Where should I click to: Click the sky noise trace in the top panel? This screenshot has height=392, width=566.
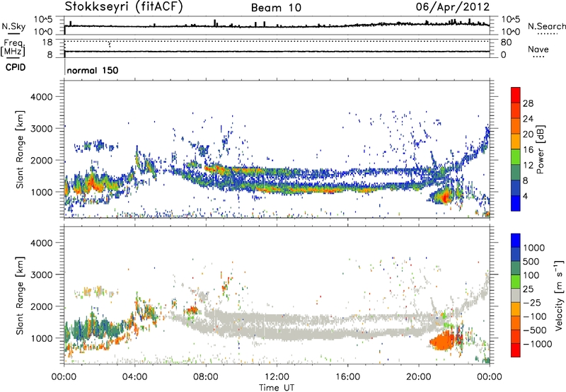point(277,26)
